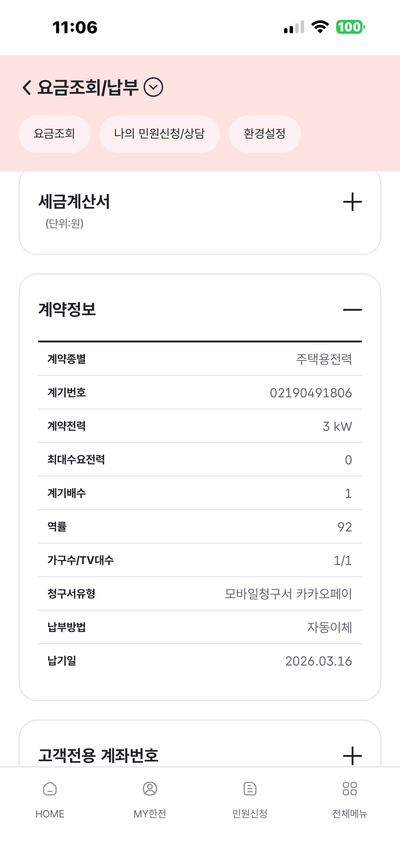Image resolution: width=400 pixels, height=868 pixels.
Task: Tap the back arrow beside 요금조회/납부
Action: click(x=27, y=88)
